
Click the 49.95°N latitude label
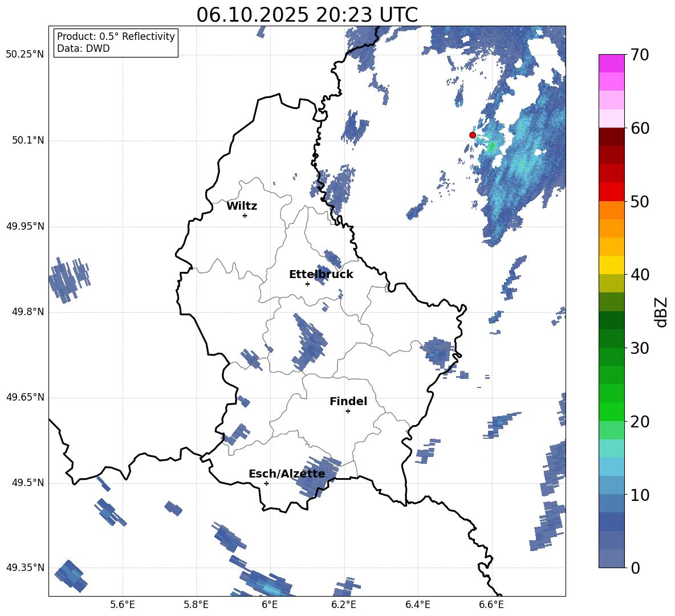(x=25, y=226)
